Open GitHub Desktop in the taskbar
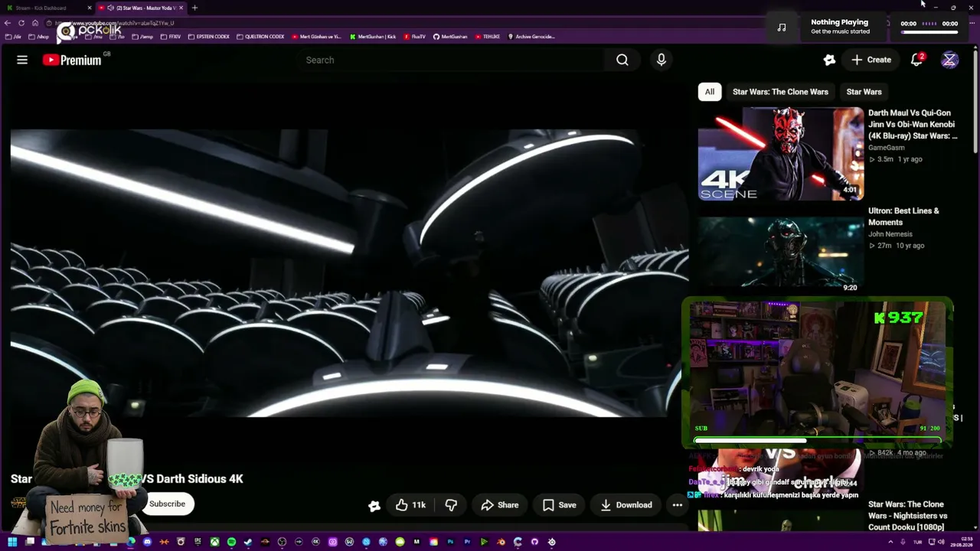980x551 pixels. click(534, 542)
